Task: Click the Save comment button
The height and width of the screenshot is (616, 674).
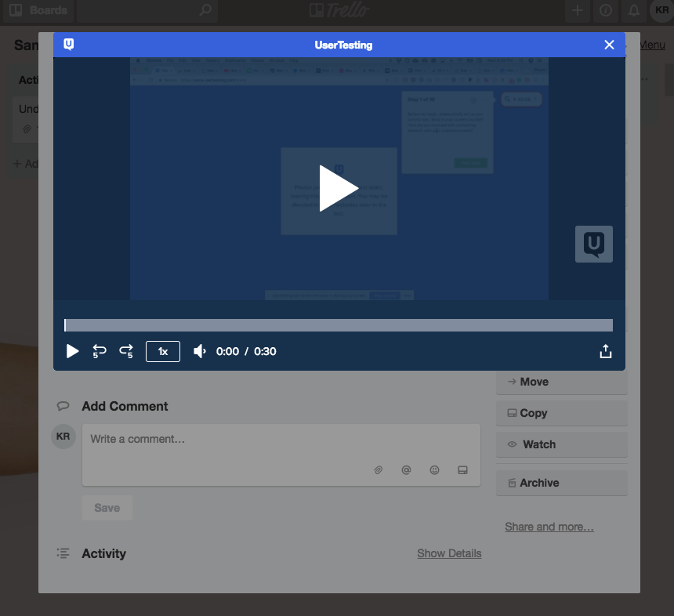Action: (107, 508)
